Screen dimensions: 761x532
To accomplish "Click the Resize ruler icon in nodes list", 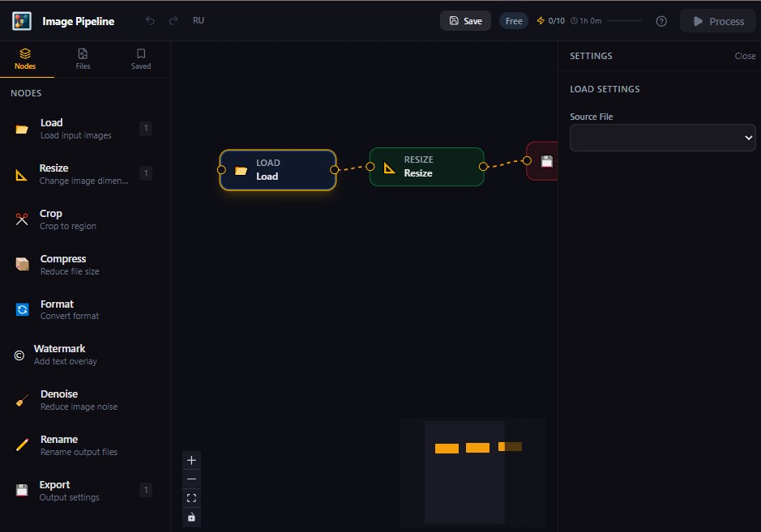I will point(21,175).
